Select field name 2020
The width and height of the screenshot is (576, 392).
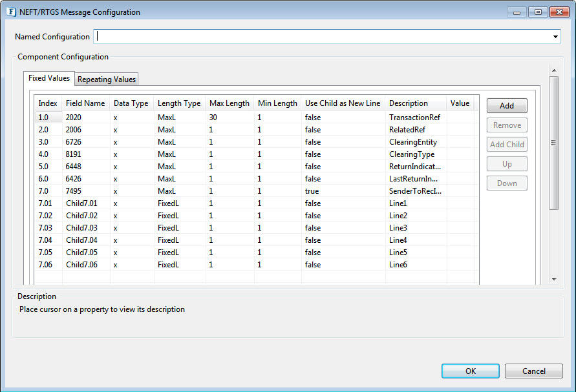point(74,118)
